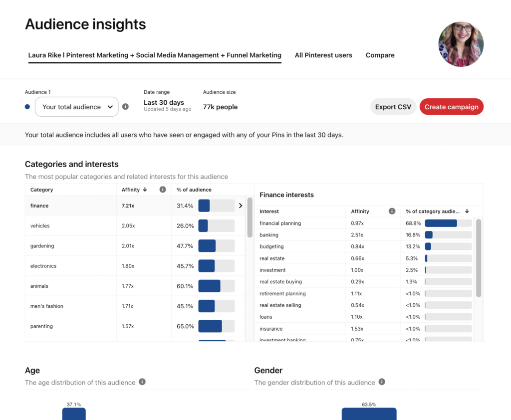Screen dimensions: 511x420
Task: Click 68.8% bar for financial planning
Action: (x=449, y=223)
